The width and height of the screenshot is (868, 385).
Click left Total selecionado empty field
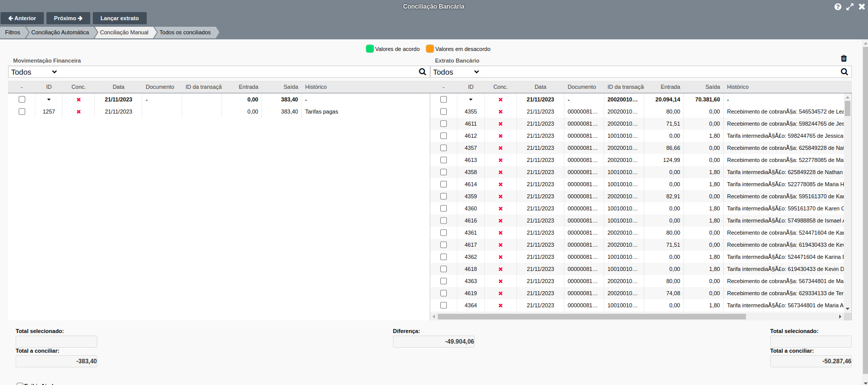56,342
